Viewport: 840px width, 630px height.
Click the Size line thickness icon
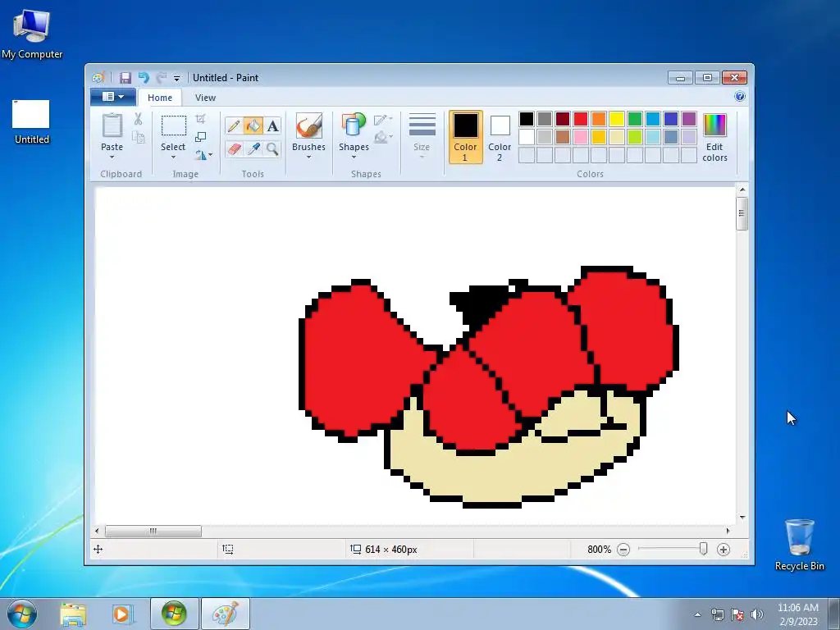[x=422, y=126]
